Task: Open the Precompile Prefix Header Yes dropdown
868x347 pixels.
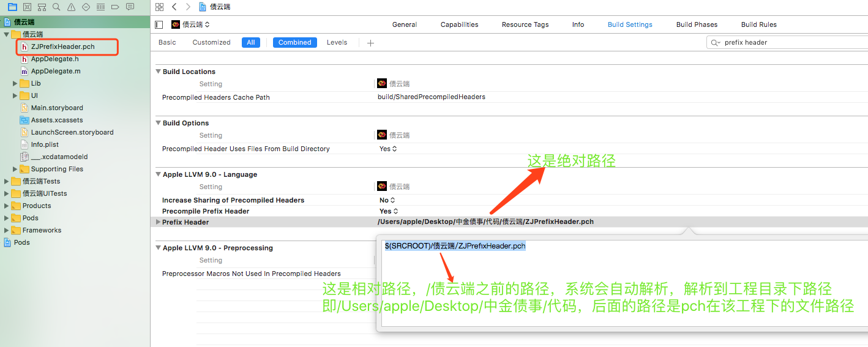Action: (388, 211)
